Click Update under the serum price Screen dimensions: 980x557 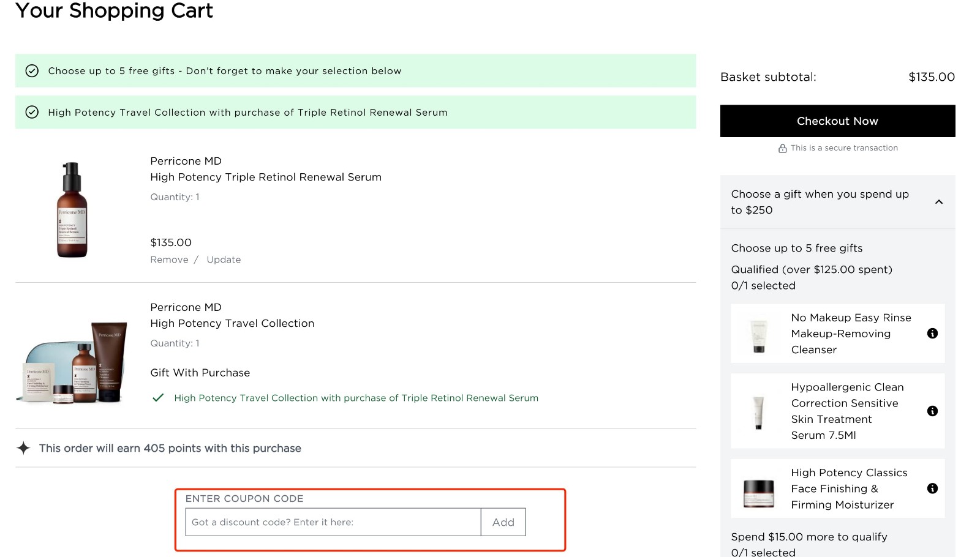[x=223, y=259]
